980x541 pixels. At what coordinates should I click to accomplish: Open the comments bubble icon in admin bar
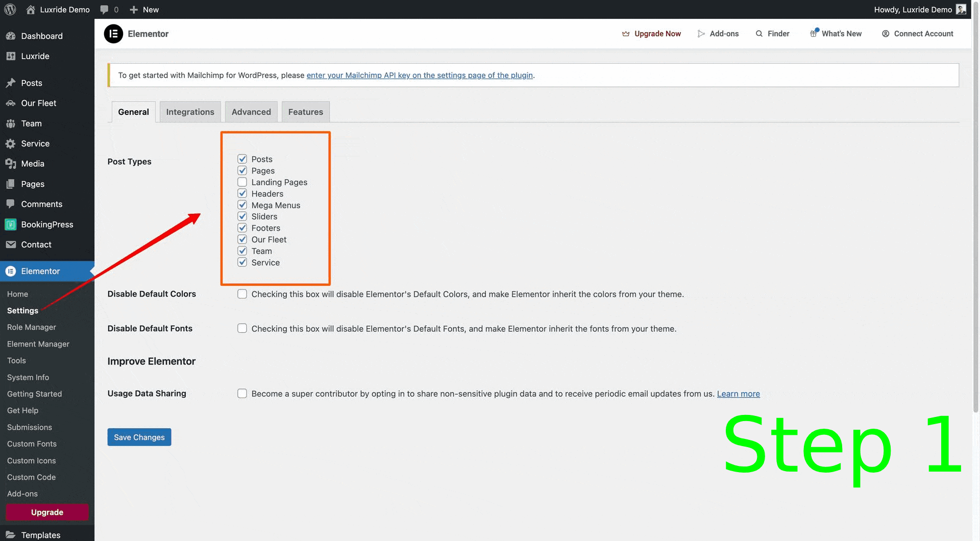tap(104, 10)
